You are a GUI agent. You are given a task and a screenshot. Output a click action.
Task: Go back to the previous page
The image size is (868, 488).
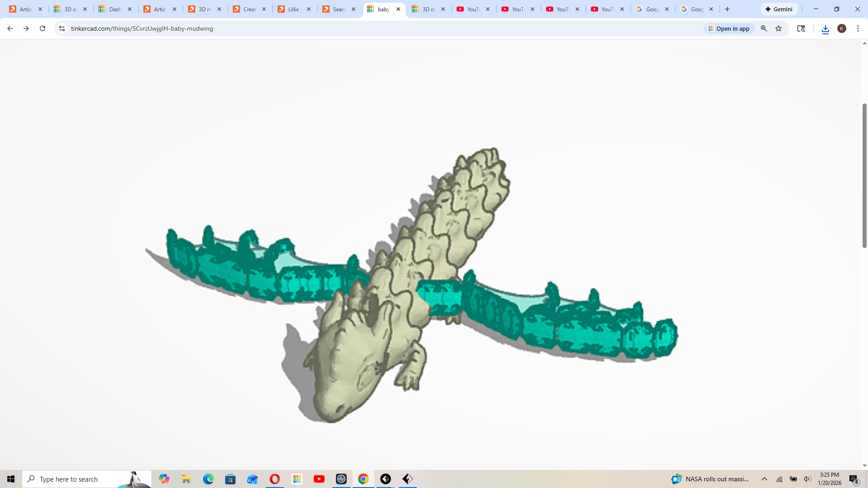pos(9,28)
